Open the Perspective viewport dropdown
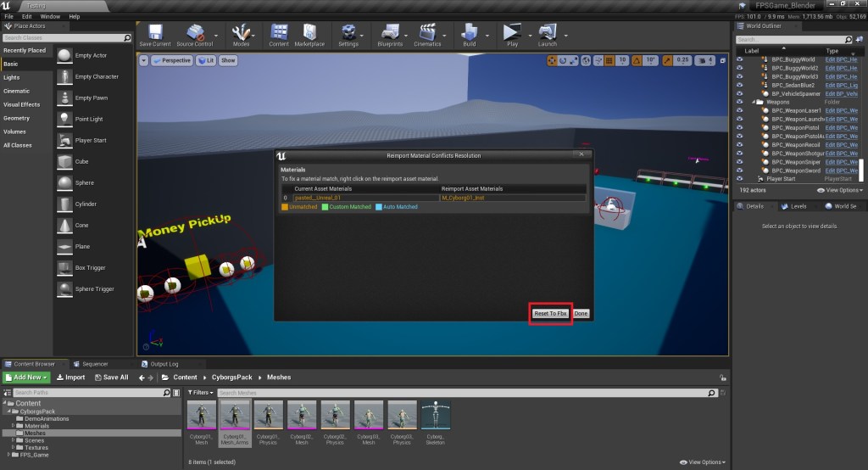Image resolution: width=868 pixels, height=470 pixels. [x=173, y=61]
